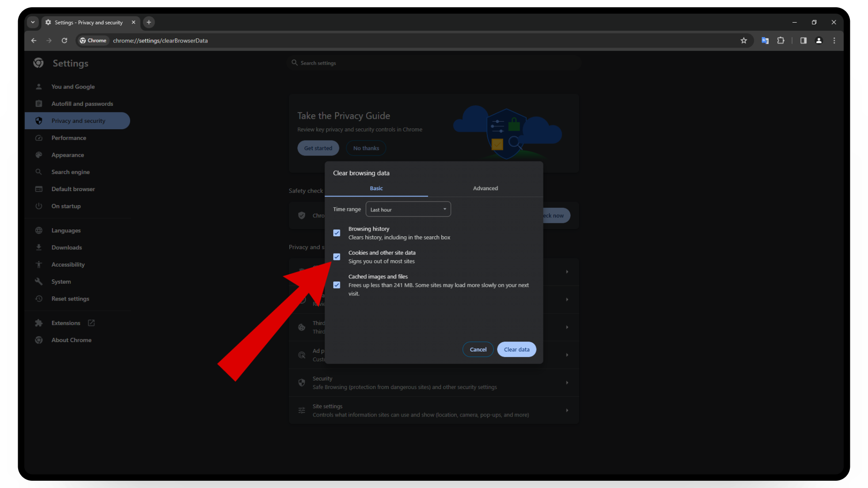Select the Basic tab
The height and width of the screenshot is (488, 868).
pyautogui.click(x=376, y=188)
